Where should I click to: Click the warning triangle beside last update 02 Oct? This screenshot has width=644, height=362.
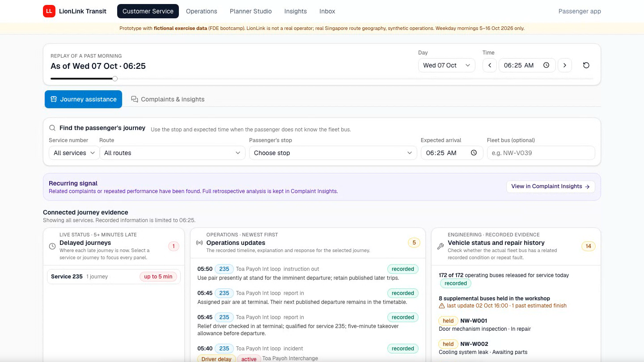[442, 306]
